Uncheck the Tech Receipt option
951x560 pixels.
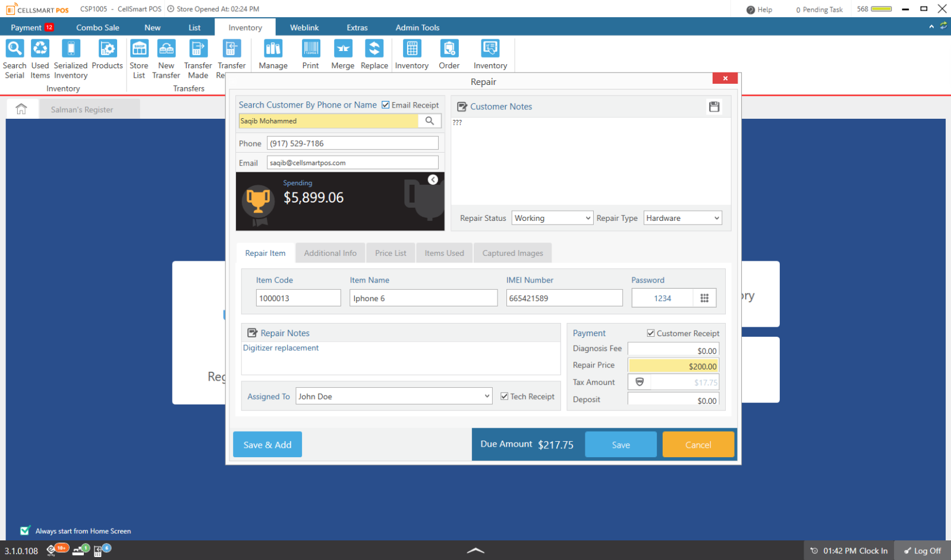[x=504, y=396]
